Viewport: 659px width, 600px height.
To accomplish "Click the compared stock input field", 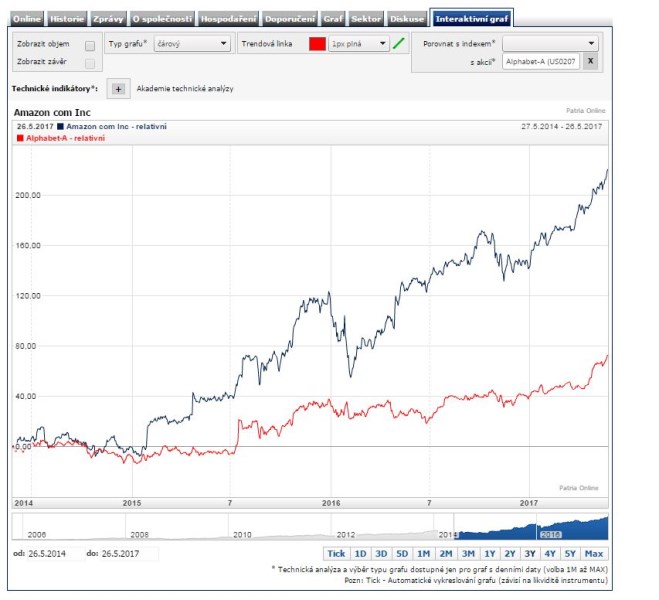I will pyautogui.click(x=540, y=62).
